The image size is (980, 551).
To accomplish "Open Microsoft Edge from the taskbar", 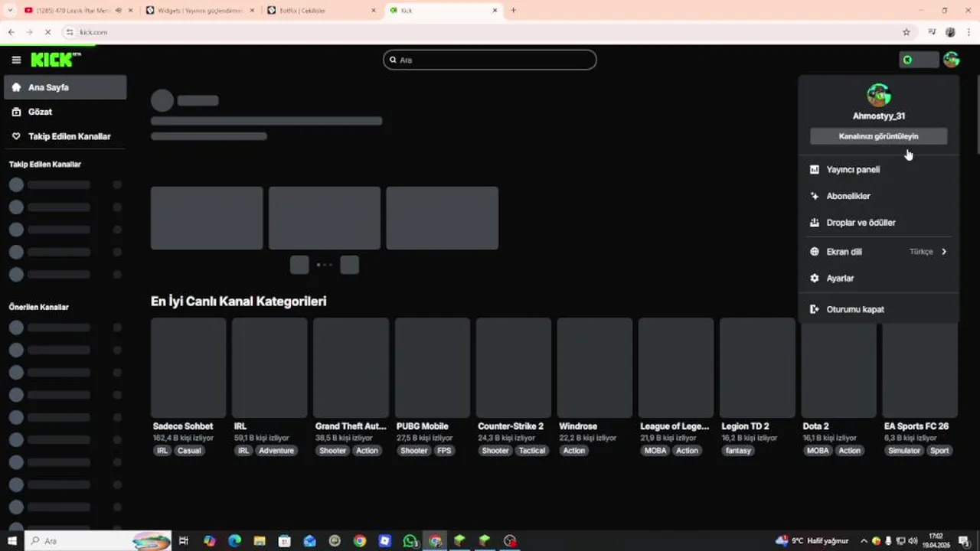I will coord(234,541).
